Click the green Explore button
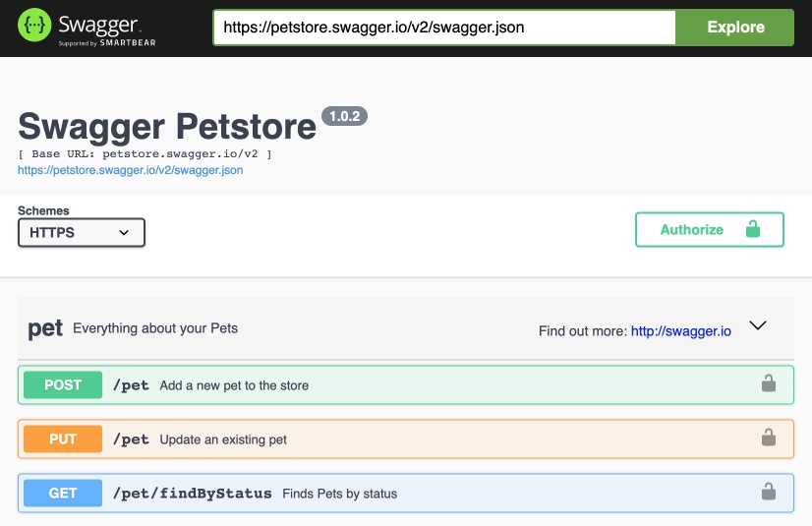This screenshot has width=812, height=526. (735, 27)
